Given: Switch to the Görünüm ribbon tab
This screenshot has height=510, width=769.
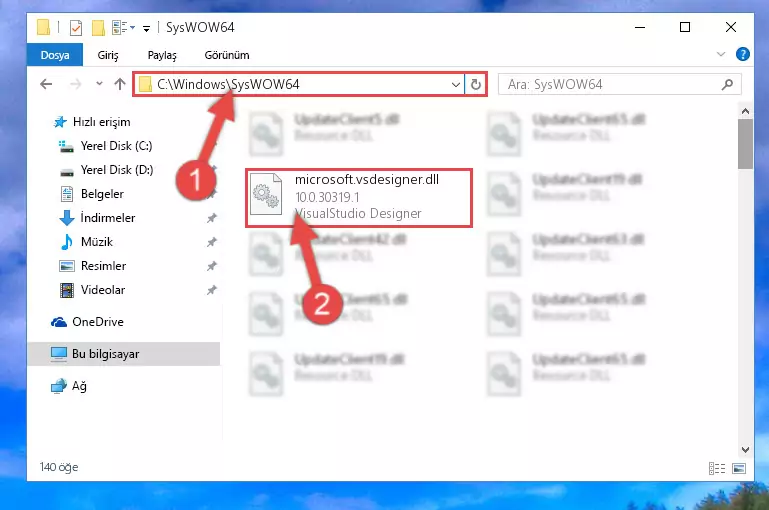Looking at the screenshot, I should pos(227,55).
